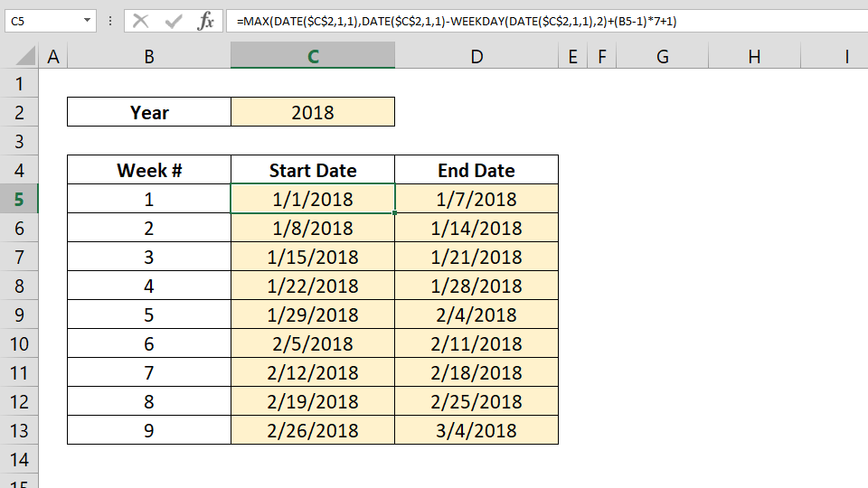Viewport: 868px width, 488px height.
Task: Click the start date cell 1/29/2018
Action: coord(313,314)
